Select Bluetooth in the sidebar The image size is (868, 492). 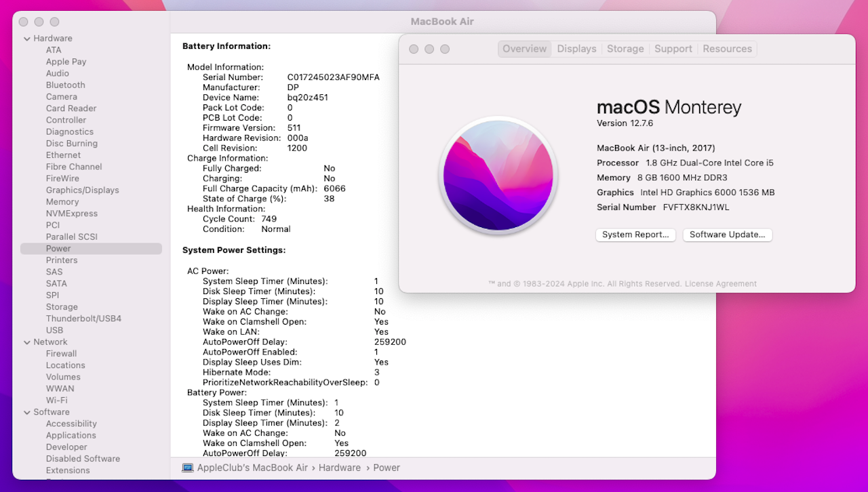pos(66,85)
